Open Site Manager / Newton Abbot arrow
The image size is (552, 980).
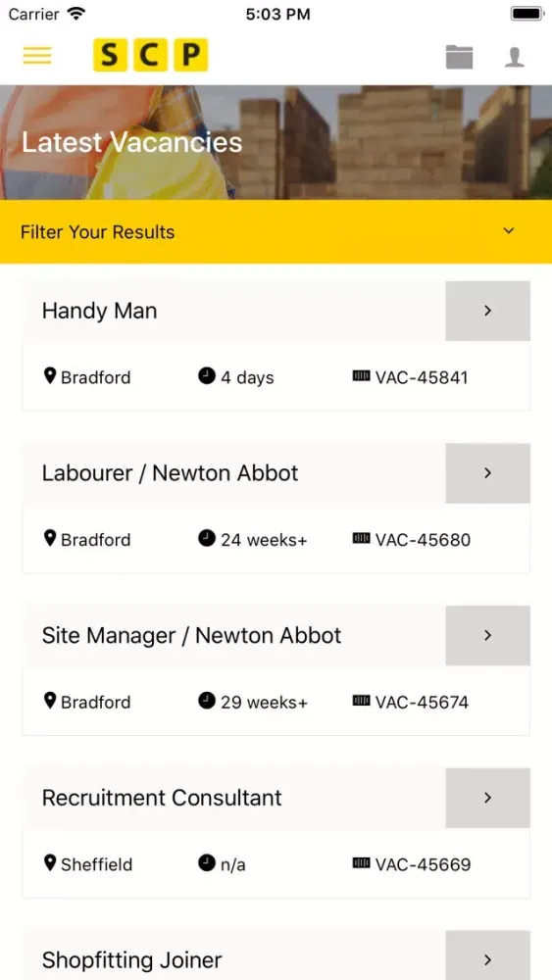[487, 636]
